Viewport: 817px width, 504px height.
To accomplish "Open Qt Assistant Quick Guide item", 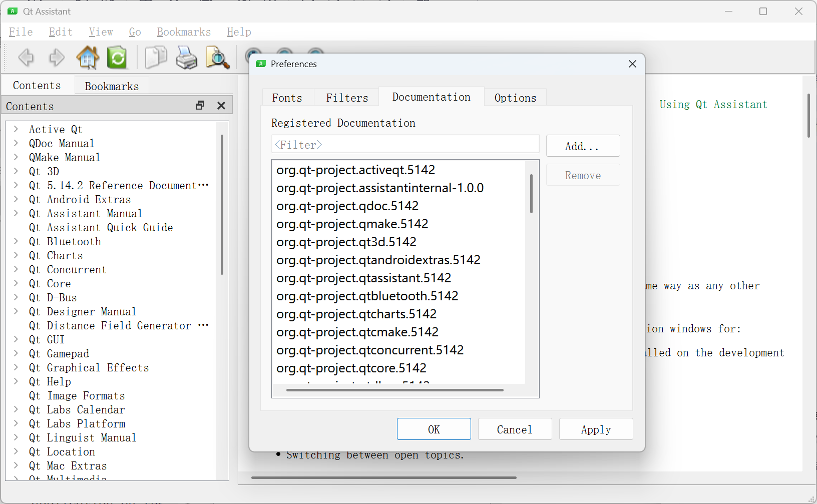I will (101, 227).
